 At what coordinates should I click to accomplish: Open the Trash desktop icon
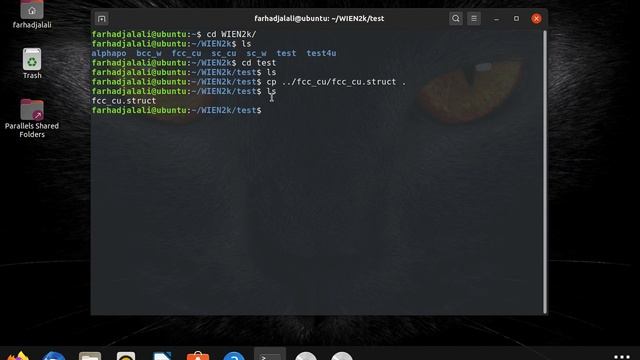pyautogui.click(x=32, y=64)
